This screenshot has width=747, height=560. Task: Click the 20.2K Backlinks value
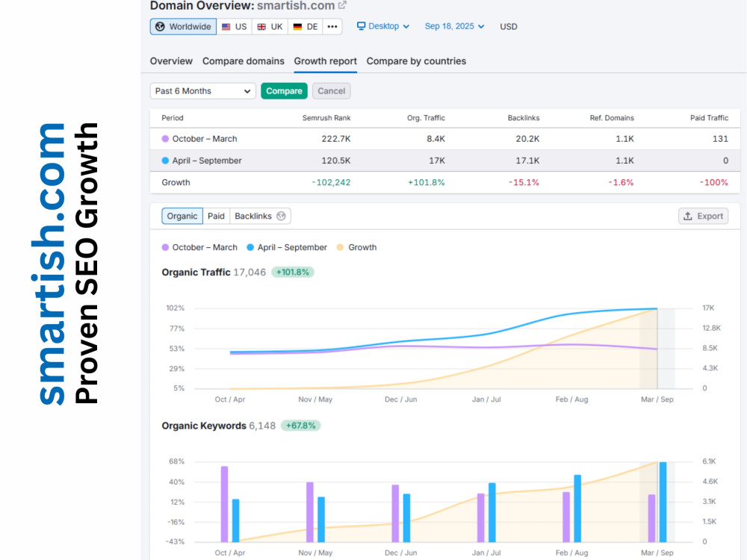[527, 139]
